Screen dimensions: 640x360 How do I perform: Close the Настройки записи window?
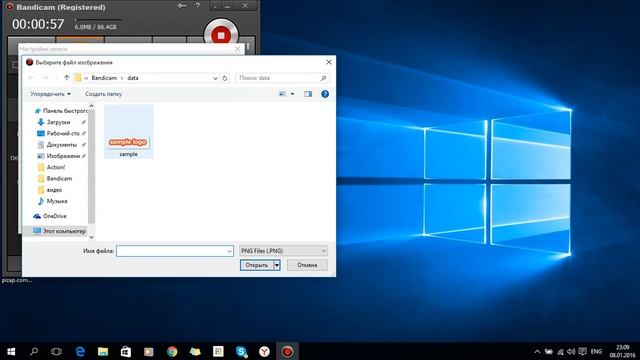coord(238,49)
